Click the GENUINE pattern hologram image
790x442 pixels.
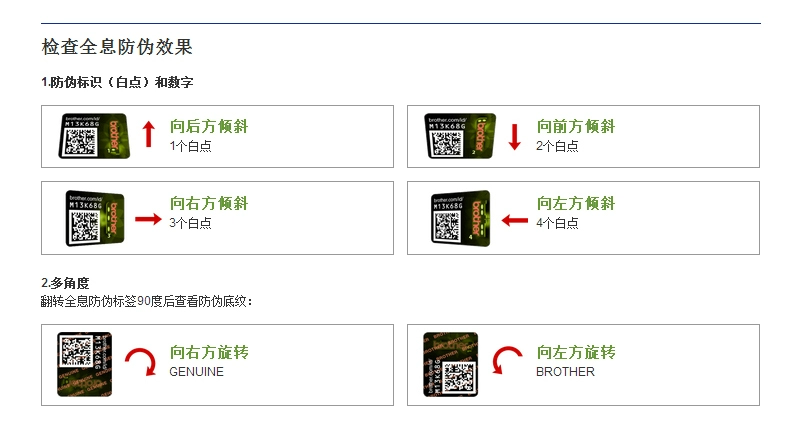coord(84,364)
